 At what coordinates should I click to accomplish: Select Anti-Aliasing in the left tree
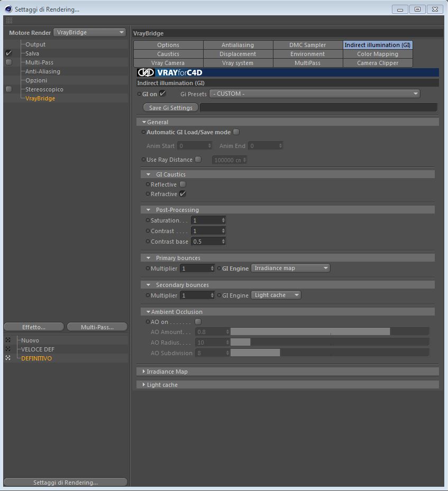[43, 71]
